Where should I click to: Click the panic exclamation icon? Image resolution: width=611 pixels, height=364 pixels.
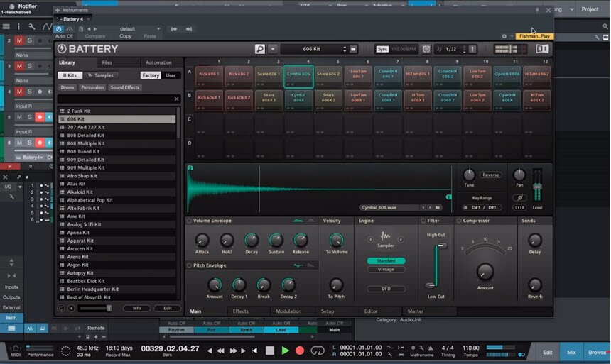tap(472, 49)
